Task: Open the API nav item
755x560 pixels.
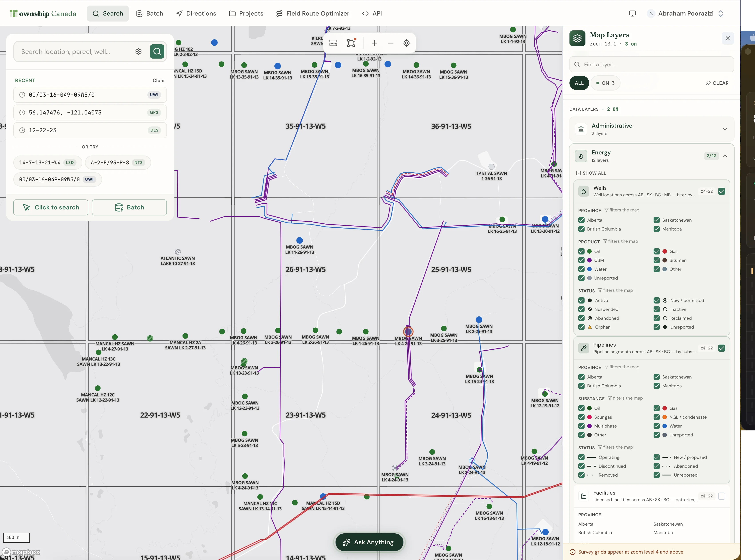Action: pos(372,14)
